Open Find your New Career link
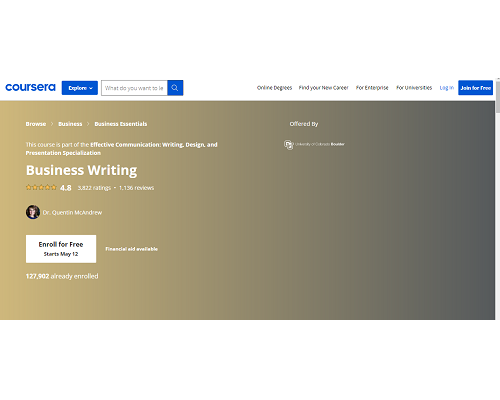Viewport: 500px width, 400px height. tap(323, 88)
